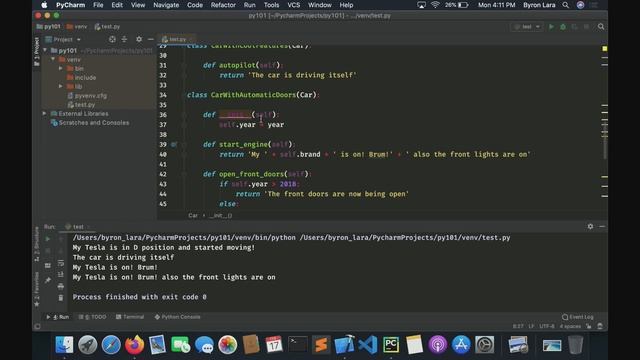Open the Terminal tool window tab

pos(130,317)
